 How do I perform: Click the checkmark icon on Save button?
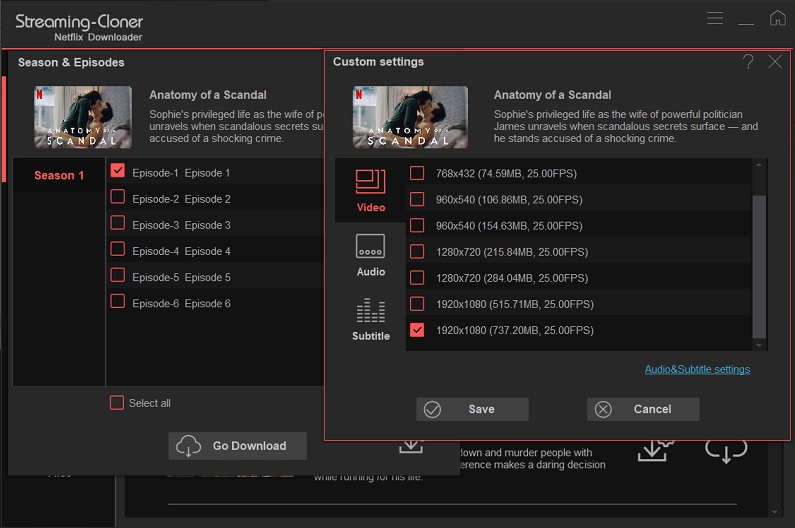pyautogui.click(x=432, y=409)
